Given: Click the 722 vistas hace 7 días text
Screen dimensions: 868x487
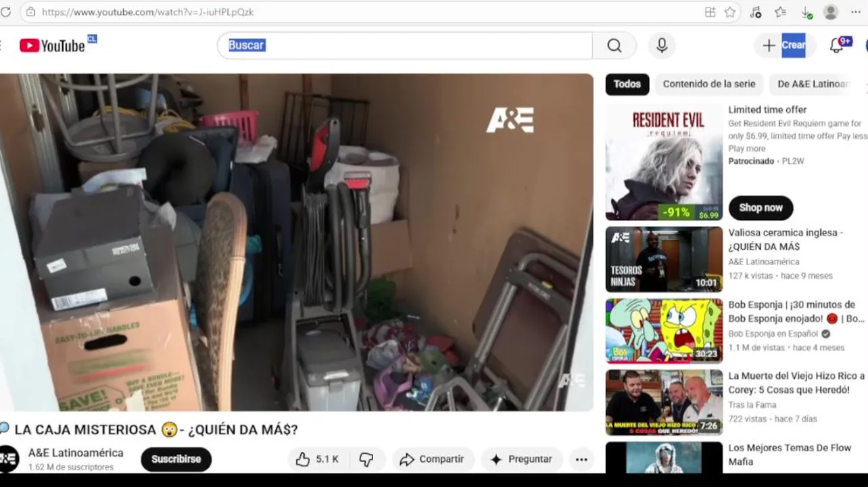Looking at the screenshot, I should coord(773,419).
